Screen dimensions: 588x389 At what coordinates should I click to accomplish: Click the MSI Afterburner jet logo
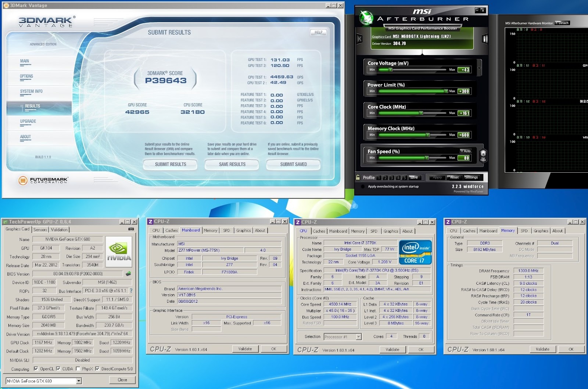(366, 17)
